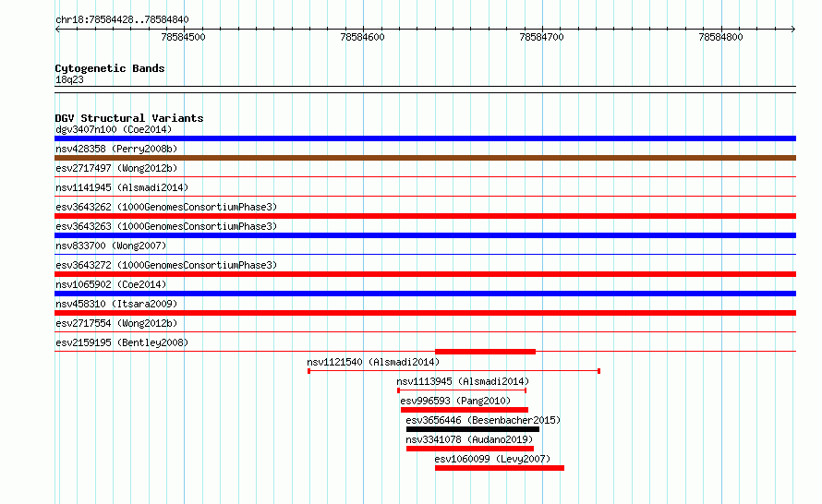Viewport: 822px width, 504px height.
Task: Open esv1060099 (Levy2007) variant
Action: [x=492, y=459]
